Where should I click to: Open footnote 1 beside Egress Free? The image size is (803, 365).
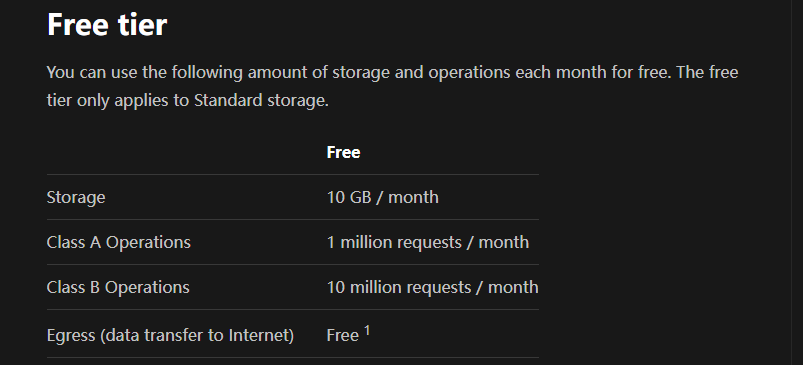(367, 331)
